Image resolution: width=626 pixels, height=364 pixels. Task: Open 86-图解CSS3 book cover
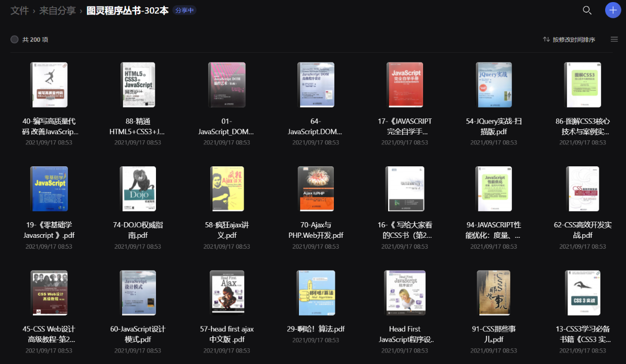[583, 85]
